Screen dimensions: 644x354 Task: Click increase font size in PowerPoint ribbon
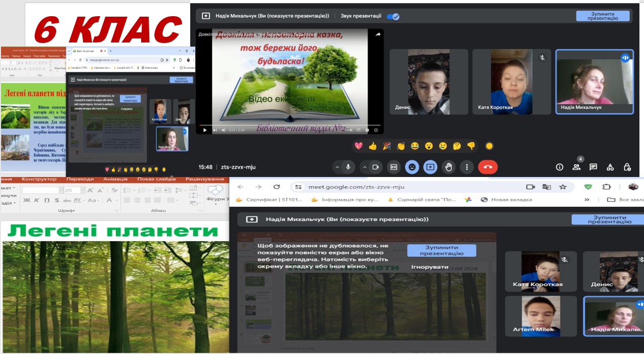[91, 190]
